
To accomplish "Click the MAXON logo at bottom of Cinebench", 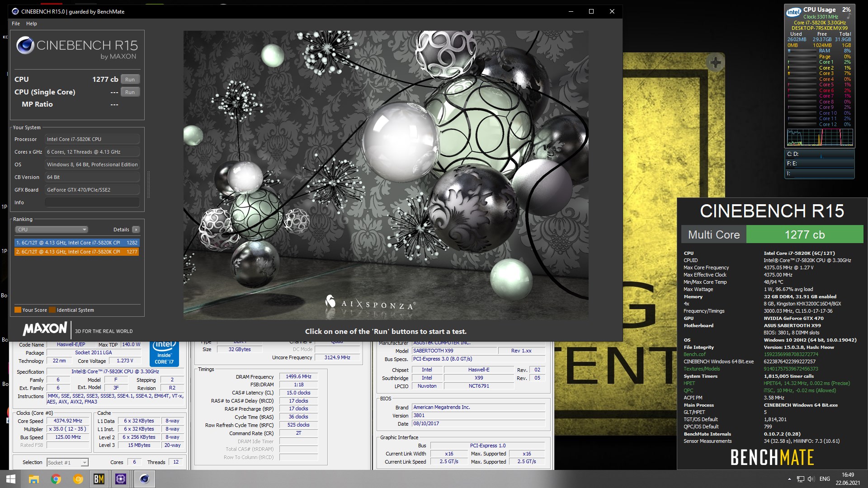I will [x=45, y=329].
